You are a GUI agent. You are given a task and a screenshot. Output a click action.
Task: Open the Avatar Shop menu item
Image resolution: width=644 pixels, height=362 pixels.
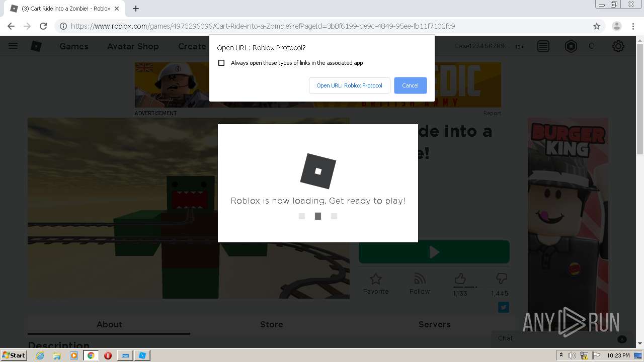pos(133,46)
